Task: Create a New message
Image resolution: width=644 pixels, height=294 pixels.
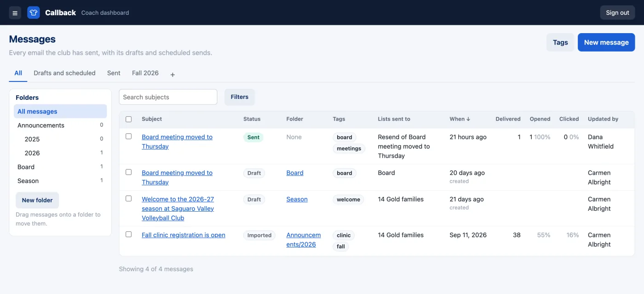Action: click(x=606, y=42)
